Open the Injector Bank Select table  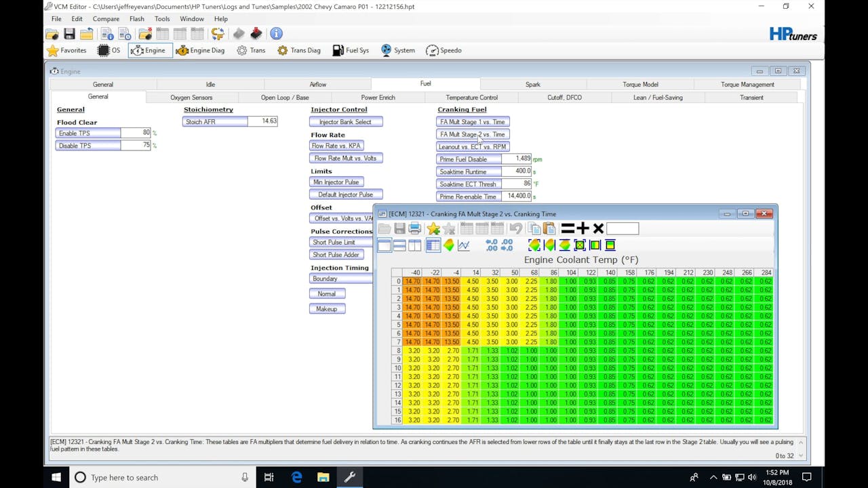click(x=346, y=122)
